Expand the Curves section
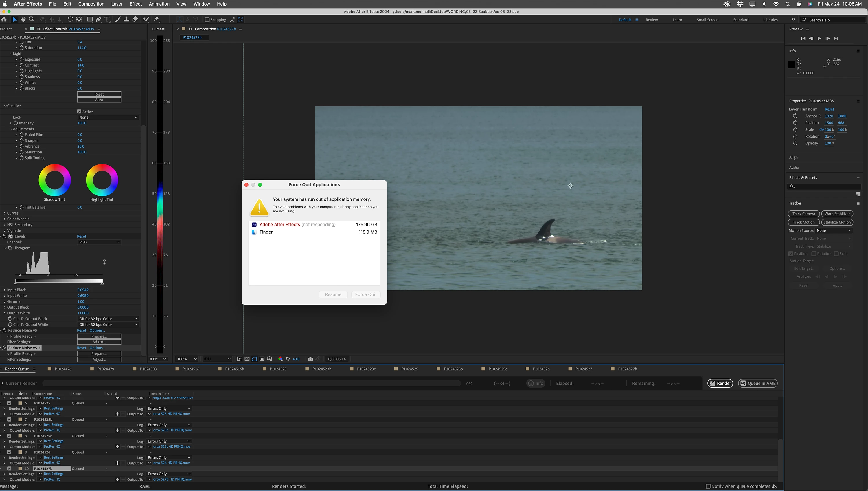Viewport: 868px width, 491px height. [5, 213]
